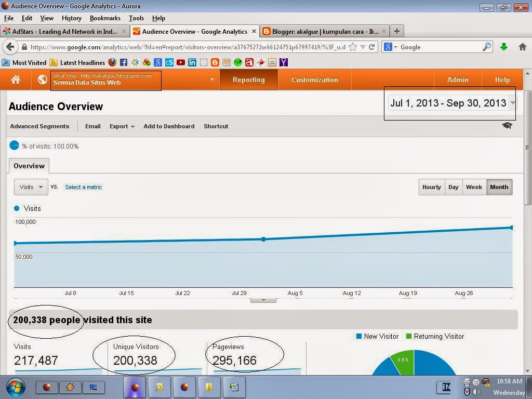Click the Email button
The width and height of the screenshot is (532, 399).
93,126
